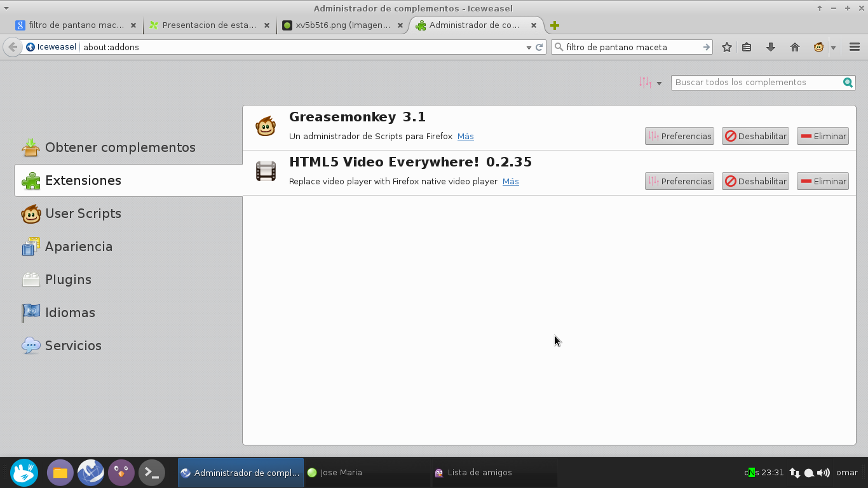
Task: Open Preferencias for HTML5 Video Everywhere
Action: click(x=679, y=181)
